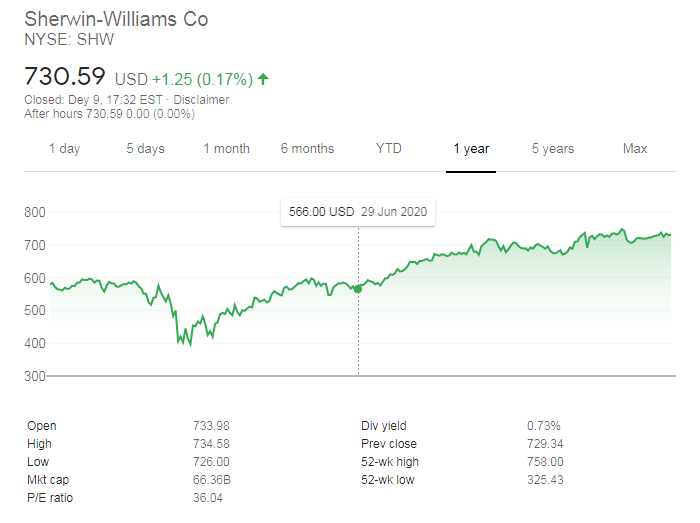Click the Prev close value 729.34
700x523 pixels.
point(546,444)
